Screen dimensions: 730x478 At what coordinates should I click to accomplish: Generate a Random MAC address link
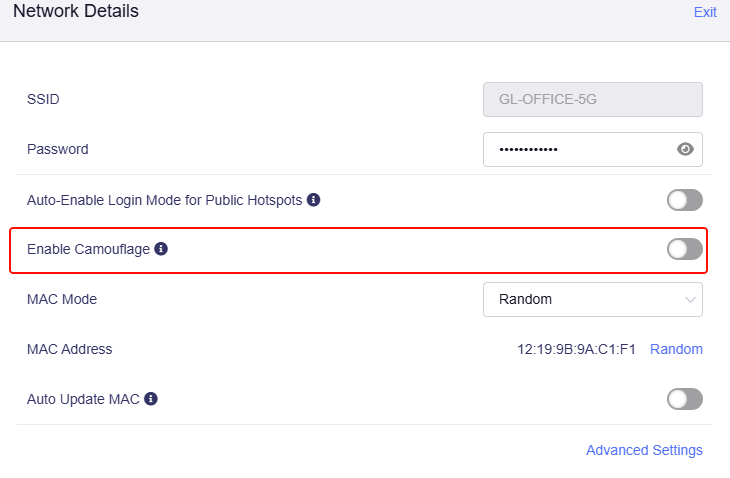(x=676, y=349)
